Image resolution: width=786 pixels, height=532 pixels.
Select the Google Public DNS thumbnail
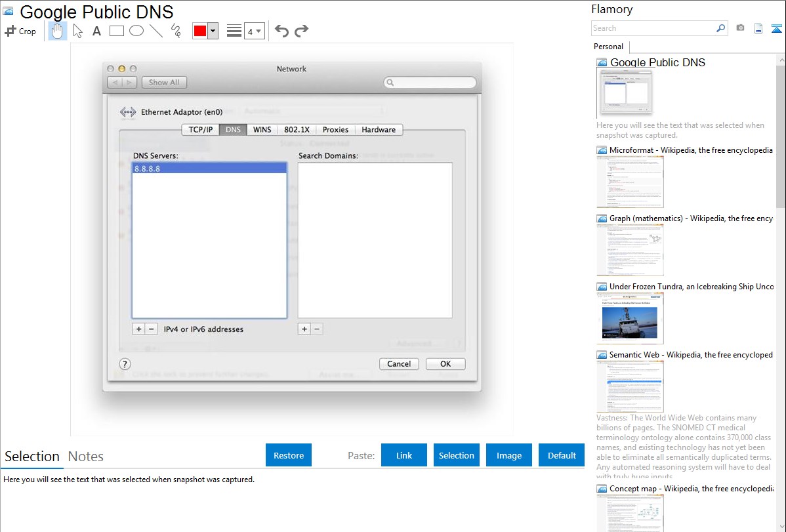pyautogui.click(x=625, y=94)
